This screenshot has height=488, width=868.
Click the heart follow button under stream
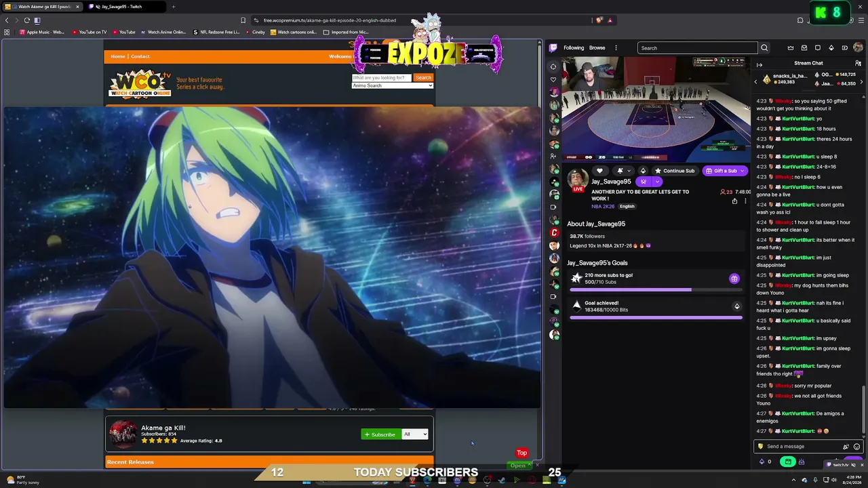coord(599,171)
